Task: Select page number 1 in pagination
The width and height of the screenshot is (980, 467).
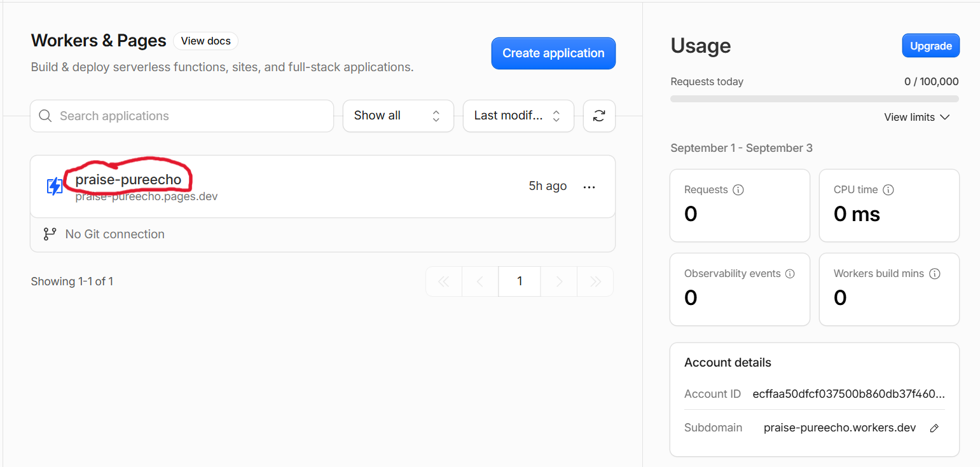Action: point(520,281)
